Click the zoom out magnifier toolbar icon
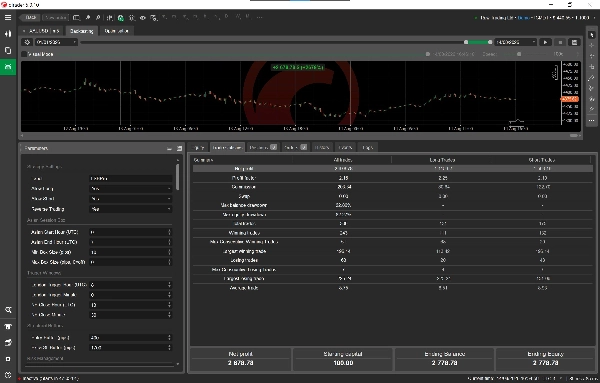 [x=98, y=18]
